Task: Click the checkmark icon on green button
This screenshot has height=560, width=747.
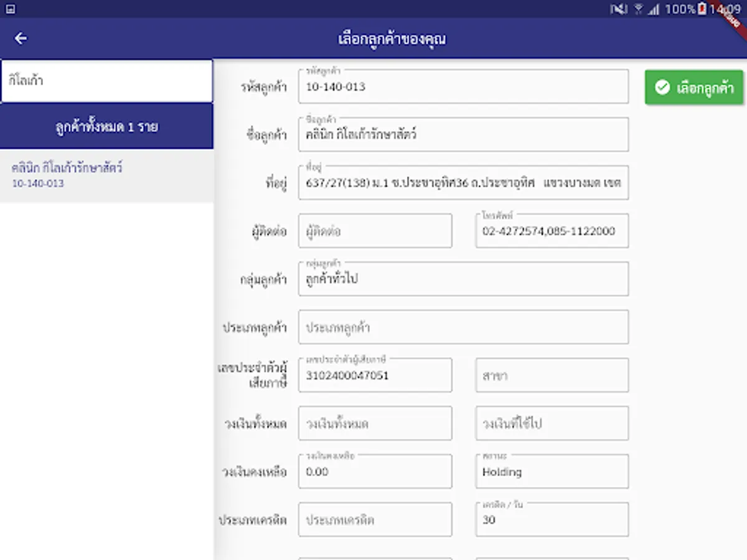Action: [x=662, y=87]
